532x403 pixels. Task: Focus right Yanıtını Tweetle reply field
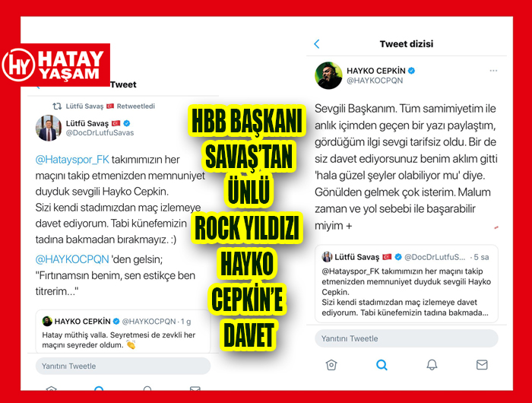pyautogui.click(x=407, y=338)
